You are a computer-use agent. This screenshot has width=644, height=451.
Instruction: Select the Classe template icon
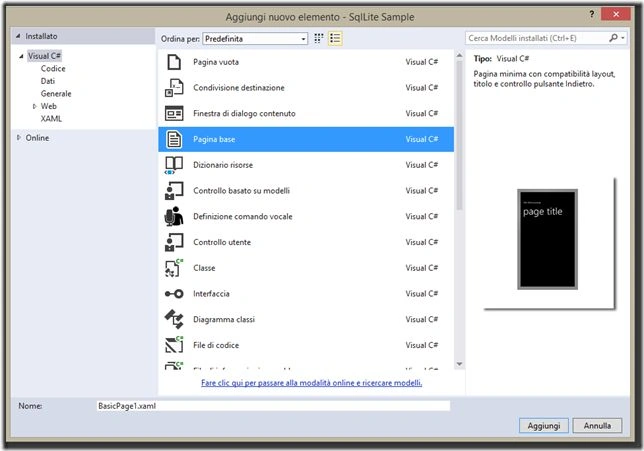[x=174, y=268]
